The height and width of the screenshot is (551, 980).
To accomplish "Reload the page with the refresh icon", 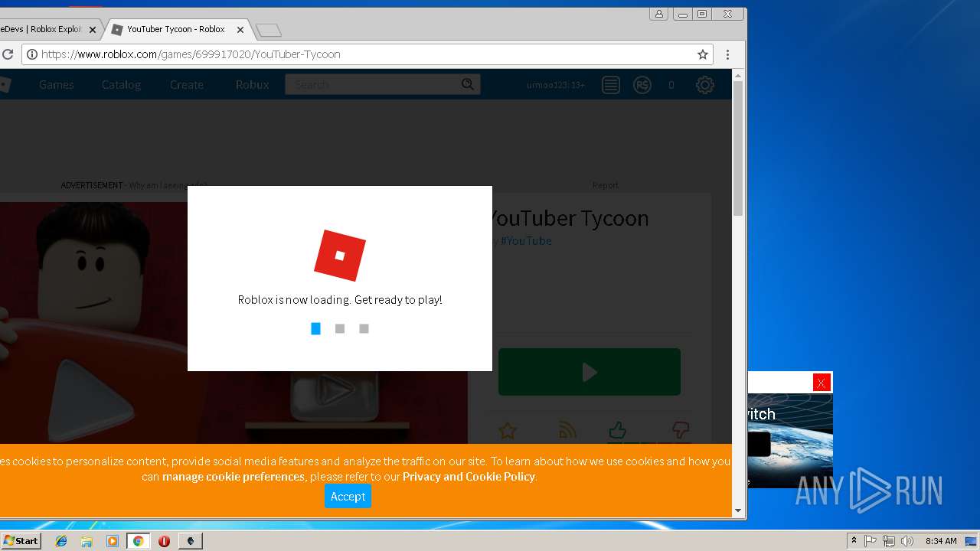I will [x=8, y=54].
